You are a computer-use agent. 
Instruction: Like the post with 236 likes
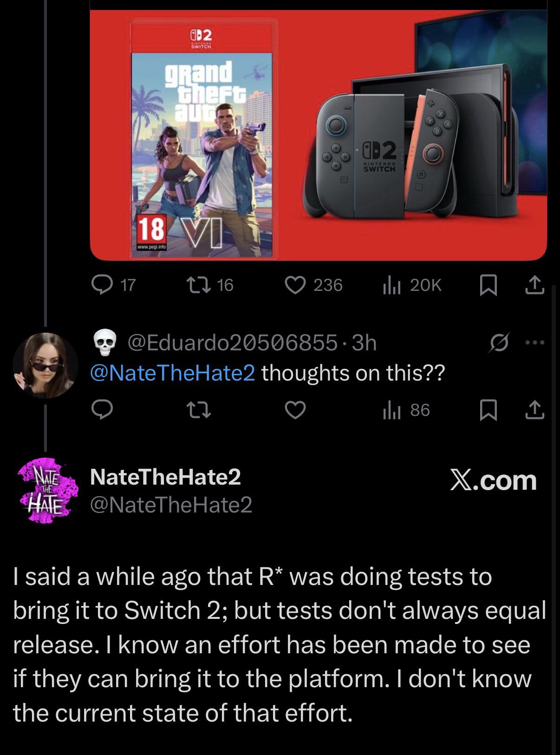pyautogui.click(x=295, y=284)
